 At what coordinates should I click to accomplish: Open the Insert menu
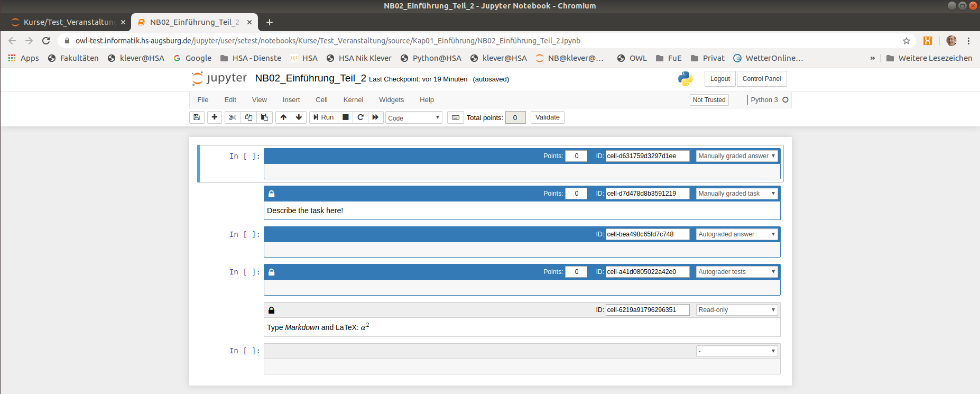291,100
